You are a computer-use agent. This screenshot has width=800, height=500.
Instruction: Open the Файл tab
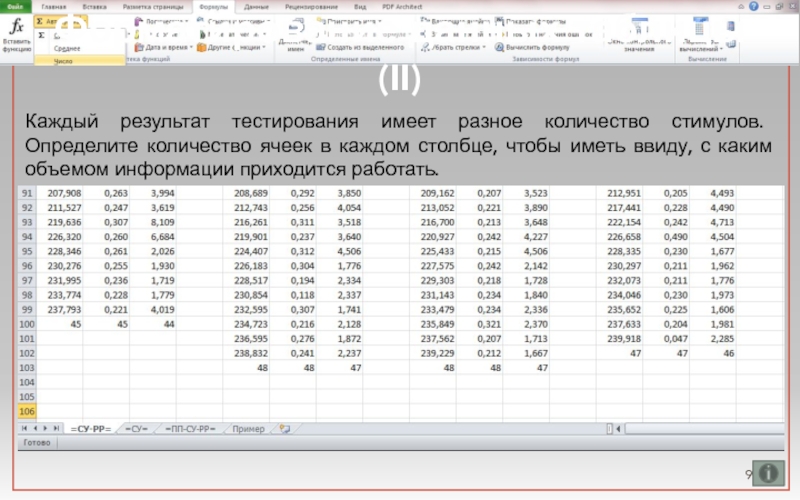pyautogui.click(x=16, y=6)
